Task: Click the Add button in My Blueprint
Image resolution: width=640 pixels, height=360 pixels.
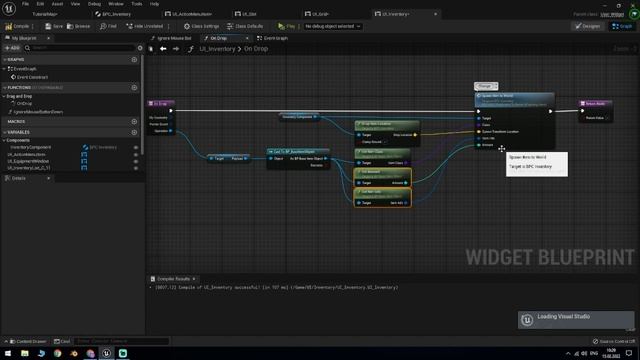Action: tap(12, 48)
